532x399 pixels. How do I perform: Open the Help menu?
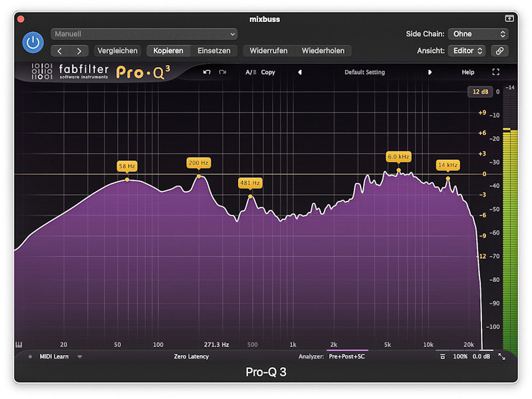click(x=468, y=72)
